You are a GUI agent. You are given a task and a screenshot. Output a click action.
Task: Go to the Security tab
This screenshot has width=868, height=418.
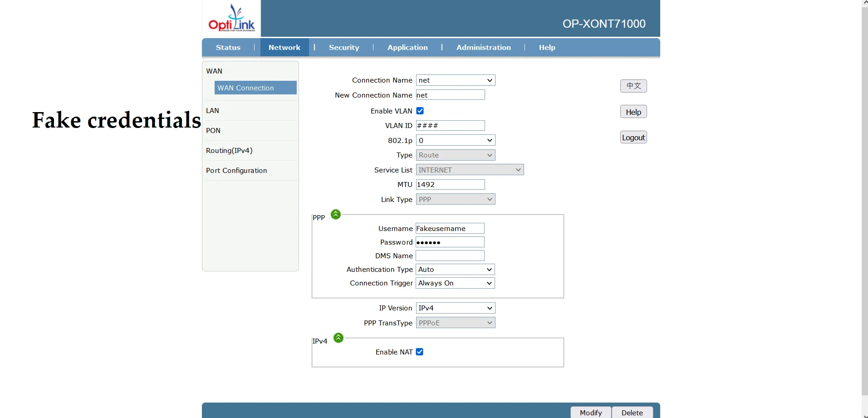click(x=344, y=48)
